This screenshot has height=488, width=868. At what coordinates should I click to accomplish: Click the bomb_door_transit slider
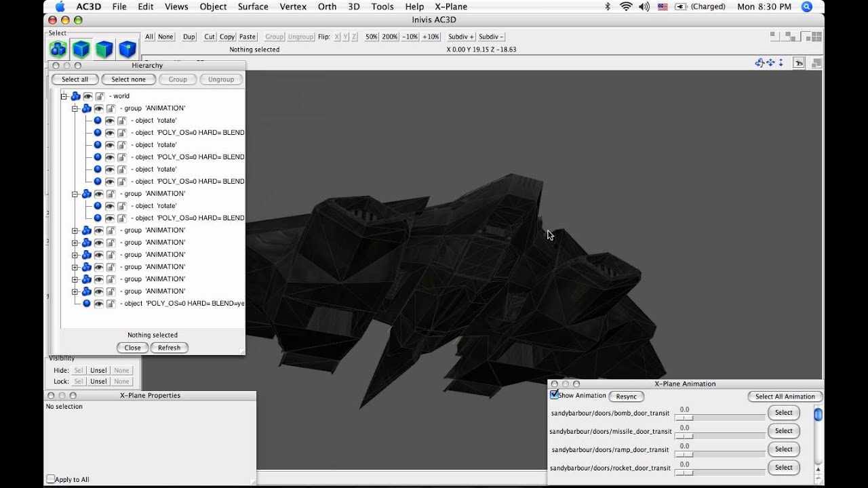[722, 418]
